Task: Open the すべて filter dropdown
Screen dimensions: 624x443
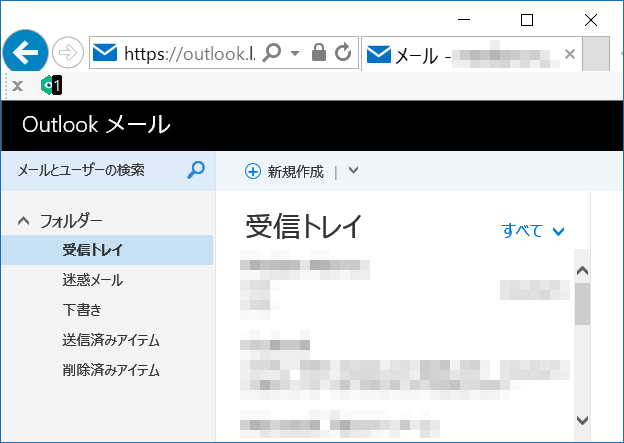Action: [532, 231]
